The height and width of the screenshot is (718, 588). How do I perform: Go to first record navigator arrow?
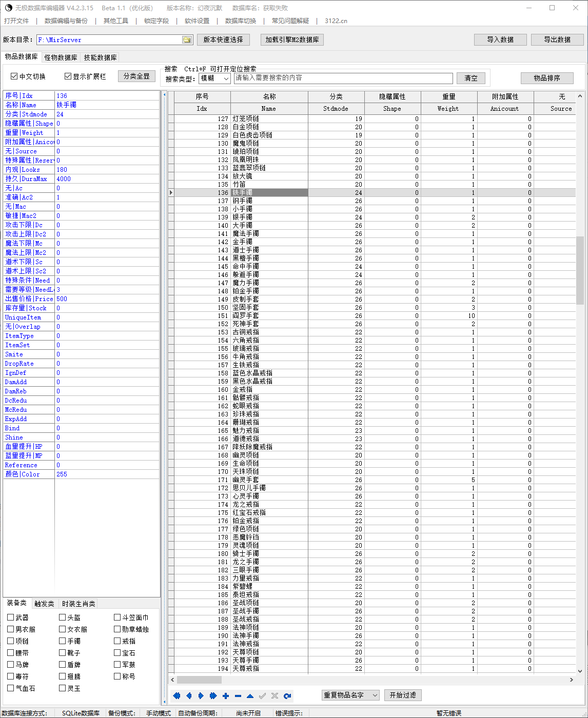click(177, 696)
